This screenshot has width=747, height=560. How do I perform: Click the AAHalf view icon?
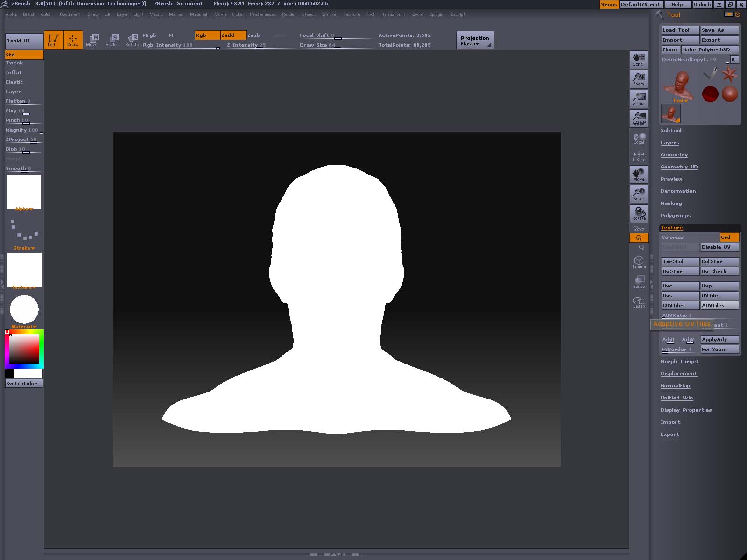coord(639,119)
